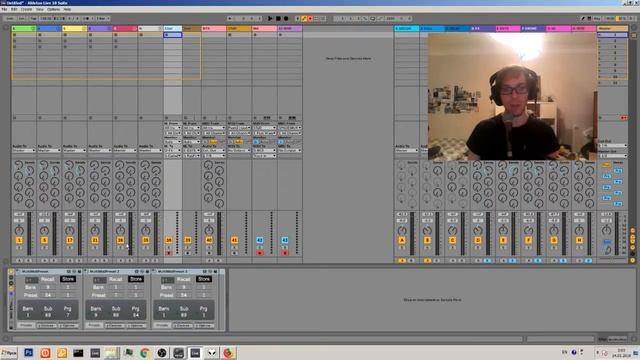Open the Edit menu

pos(14,9)
